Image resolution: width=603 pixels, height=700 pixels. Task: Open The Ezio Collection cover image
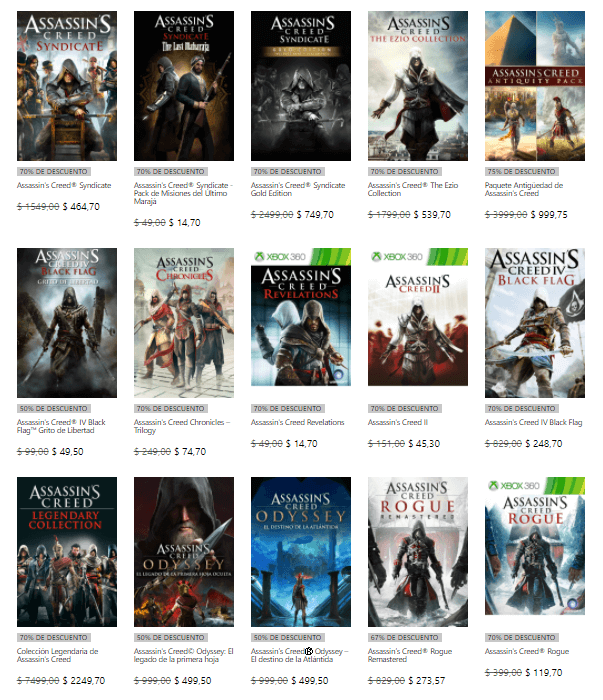pyautogui.click(x=418, y=86)
